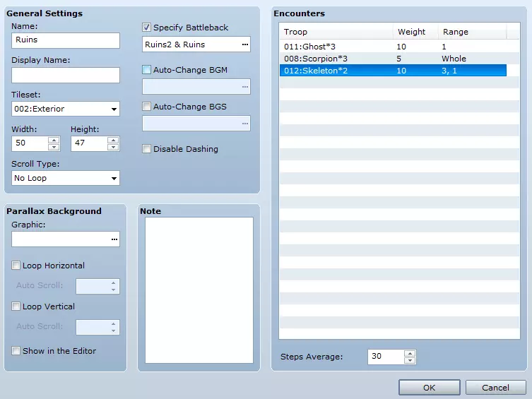
Task: Click the Cancel button
Action: 495,388
